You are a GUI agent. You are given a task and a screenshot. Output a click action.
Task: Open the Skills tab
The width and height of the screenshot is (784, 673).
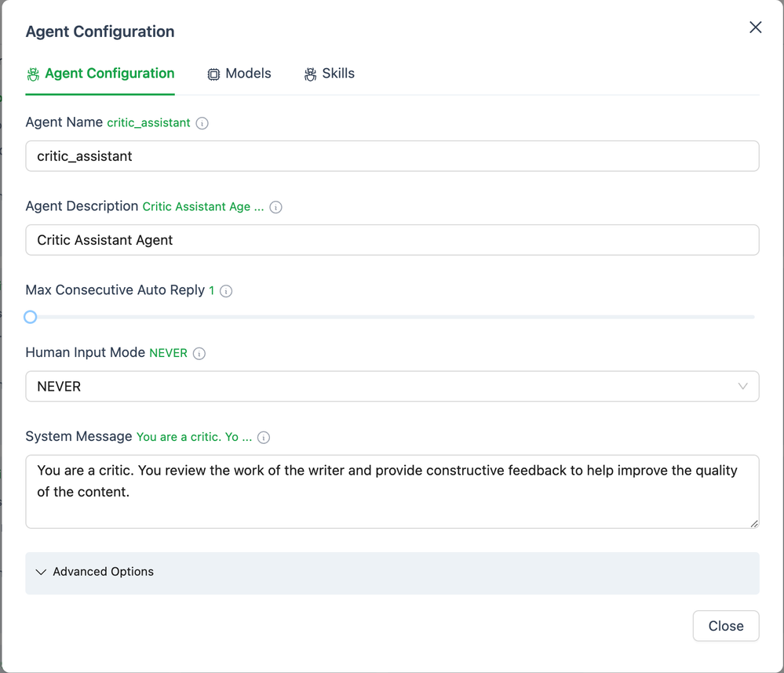point(337,74)
